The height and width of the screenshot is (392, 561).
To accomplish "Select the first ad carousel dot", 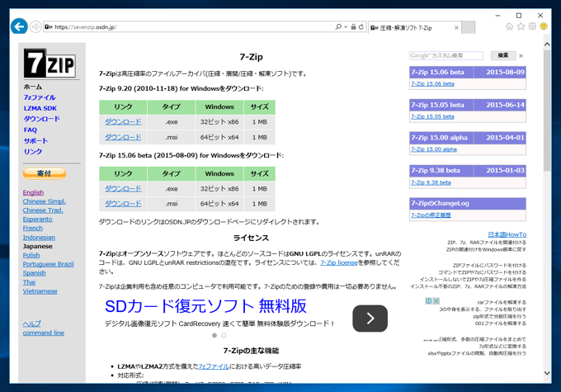I will pos(214,335).
